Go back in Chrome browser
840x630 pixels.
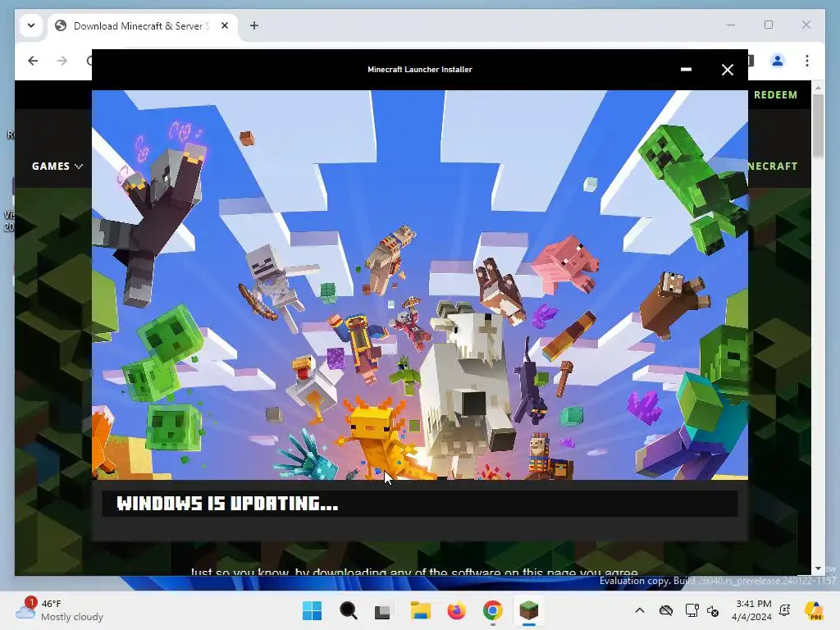click(x=33, y=61)
